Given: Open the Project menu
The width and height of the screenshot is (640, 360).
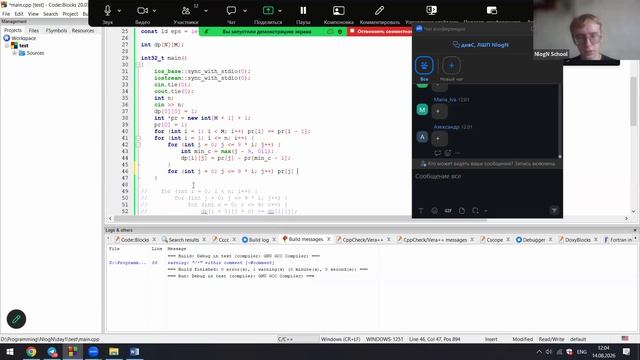Looking at the screenshot, I should [70, 14].
